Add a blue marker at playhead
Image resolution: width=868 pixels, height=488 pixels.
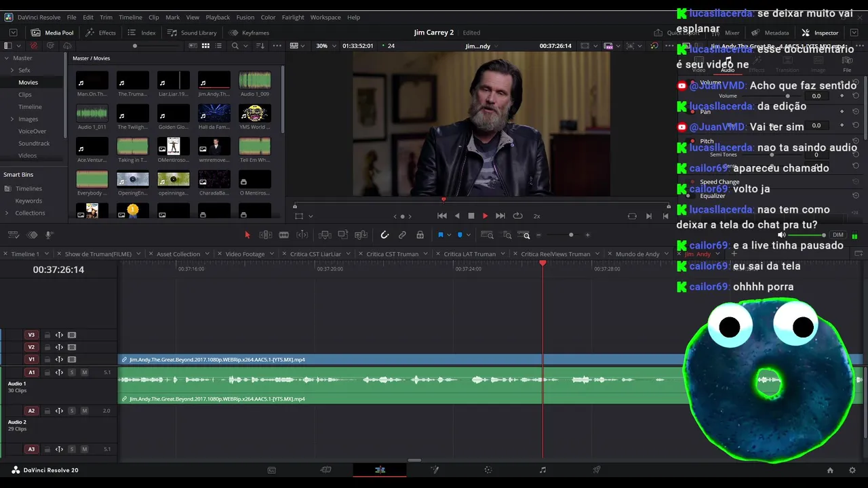click(460, 235)
